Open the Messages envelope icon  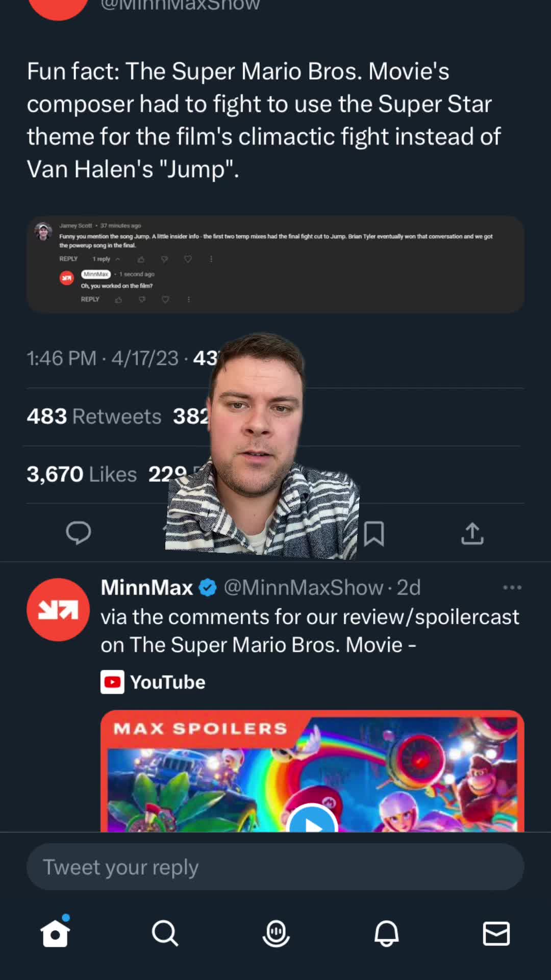coord(496,934)
